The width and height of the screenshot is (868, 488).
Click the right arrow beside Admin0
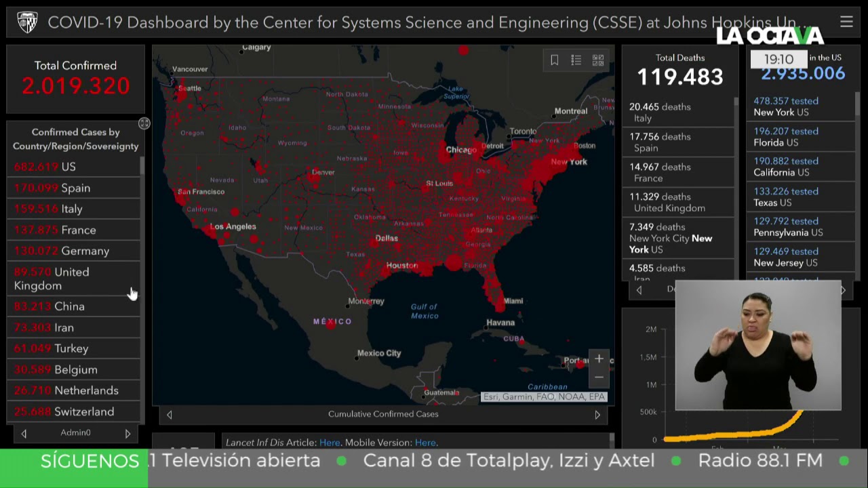(127, 434)
